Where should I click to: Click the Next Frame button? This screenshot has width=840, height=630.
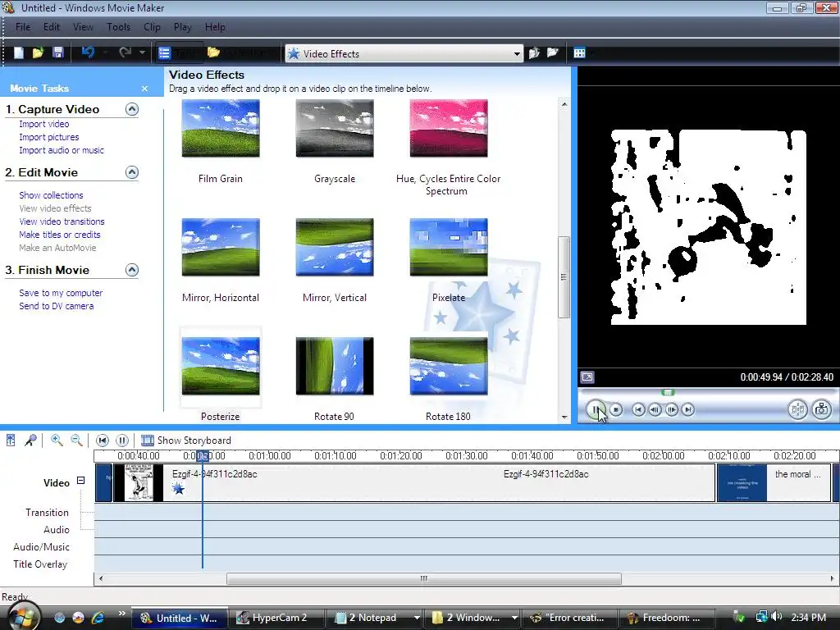671,410
